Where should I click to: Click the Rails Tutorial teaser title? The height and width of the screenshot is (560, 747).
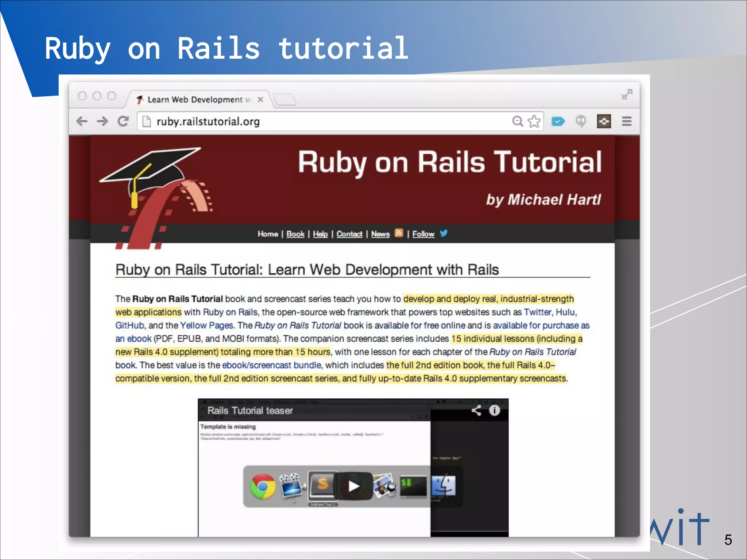click(250, 411)
